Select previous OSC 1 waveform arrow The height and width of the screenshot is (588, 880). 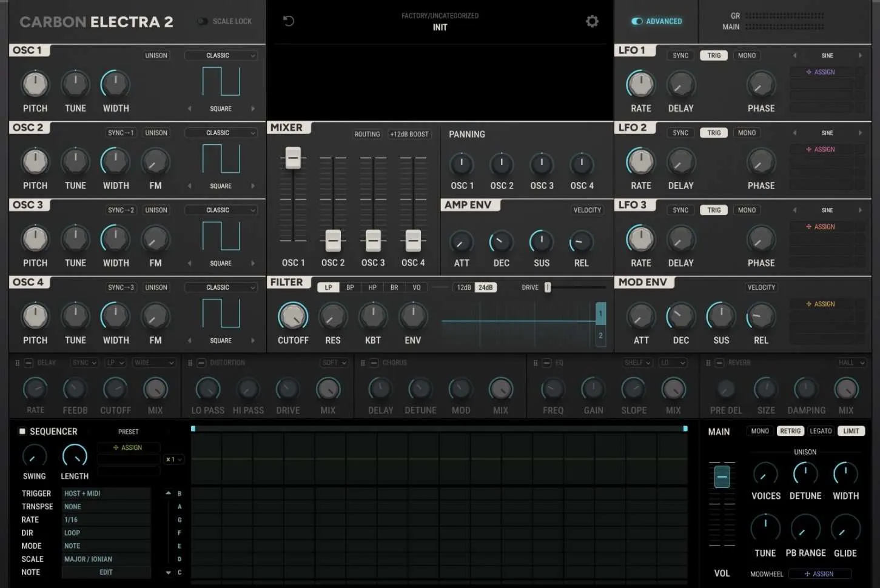click(189, 109)
